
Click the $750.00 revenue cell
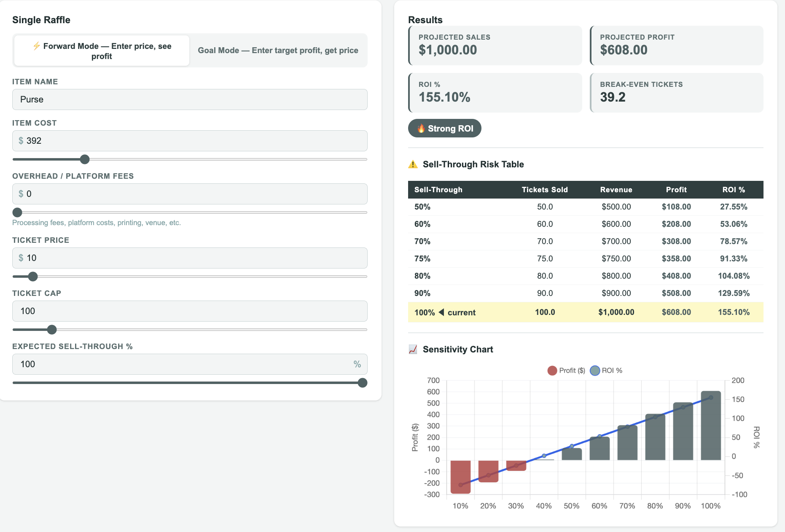(x=616, y=259)
